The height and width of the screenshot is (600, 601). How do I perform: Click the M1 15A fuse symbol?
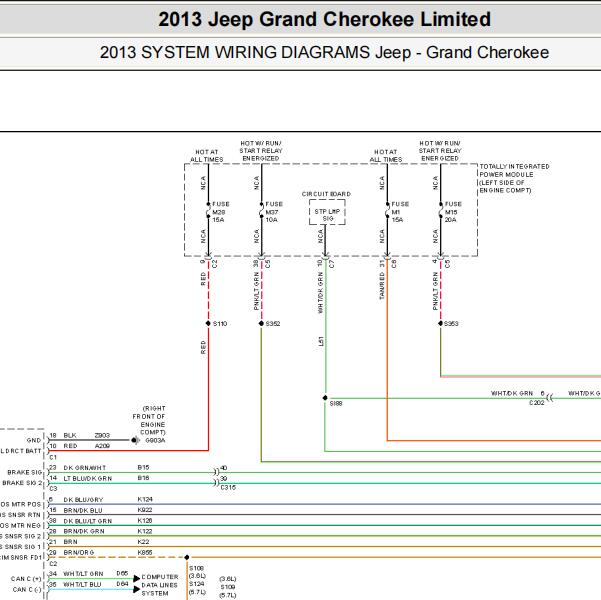point(386,210)
